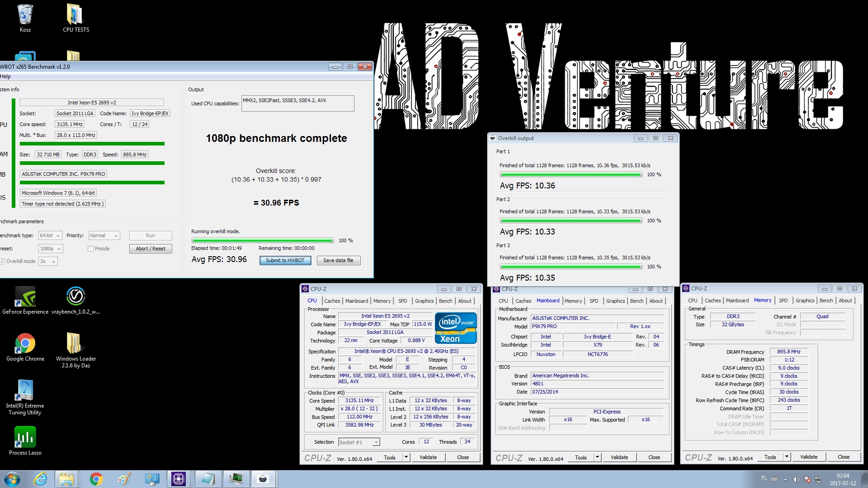Open the network tray icon
Viewport: 868px width, 488px height.
[818, 479]
